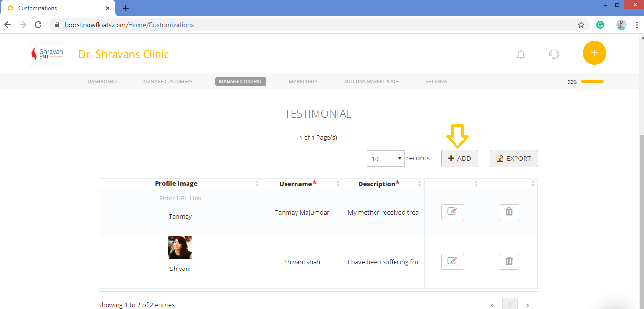Open the support headset icon

tap(554, 54)
